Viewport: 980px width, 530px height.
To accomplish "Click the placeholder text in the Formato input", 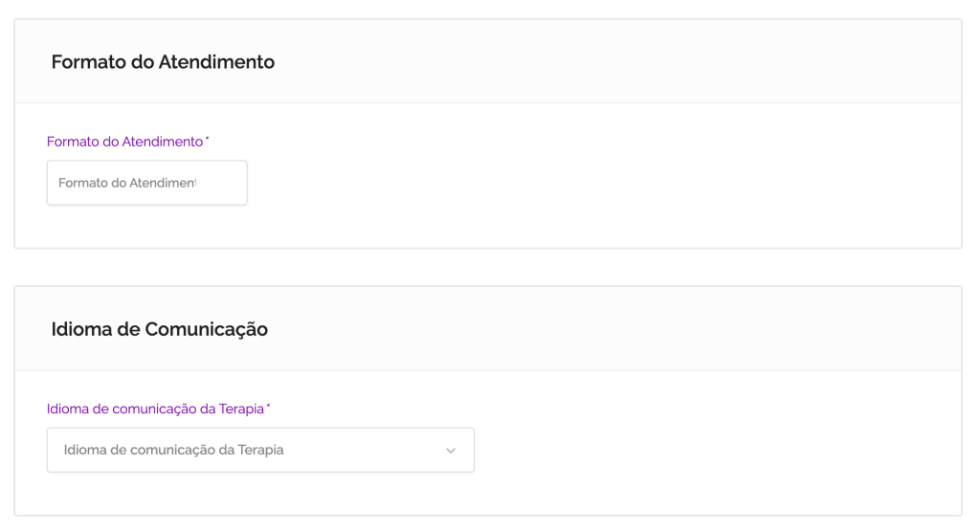I will pos(126,183).
